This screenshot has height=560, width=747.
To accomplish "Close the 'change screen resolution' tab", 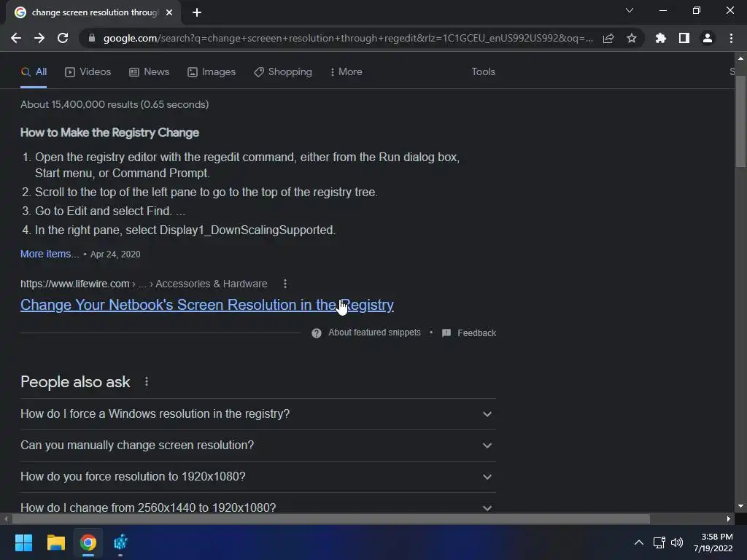I will tap(169, 12).
